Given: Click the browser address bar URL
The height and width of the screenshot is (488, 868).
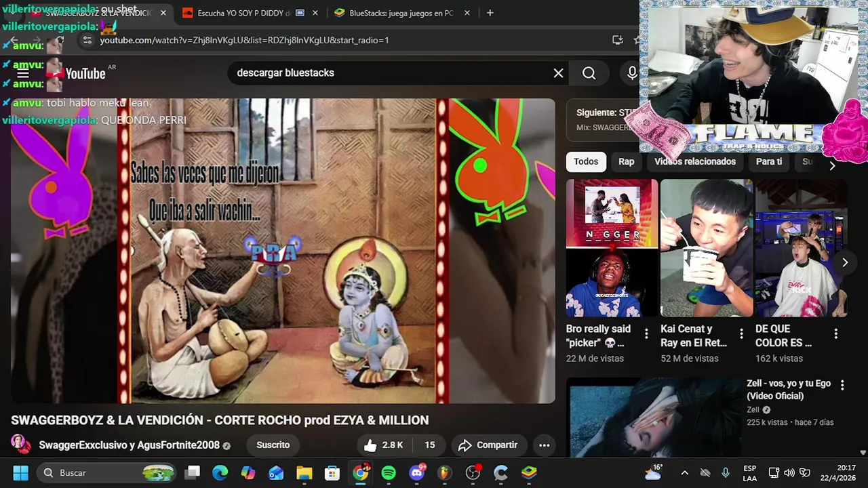Looking at the screenshot, I should coord(244,40).
